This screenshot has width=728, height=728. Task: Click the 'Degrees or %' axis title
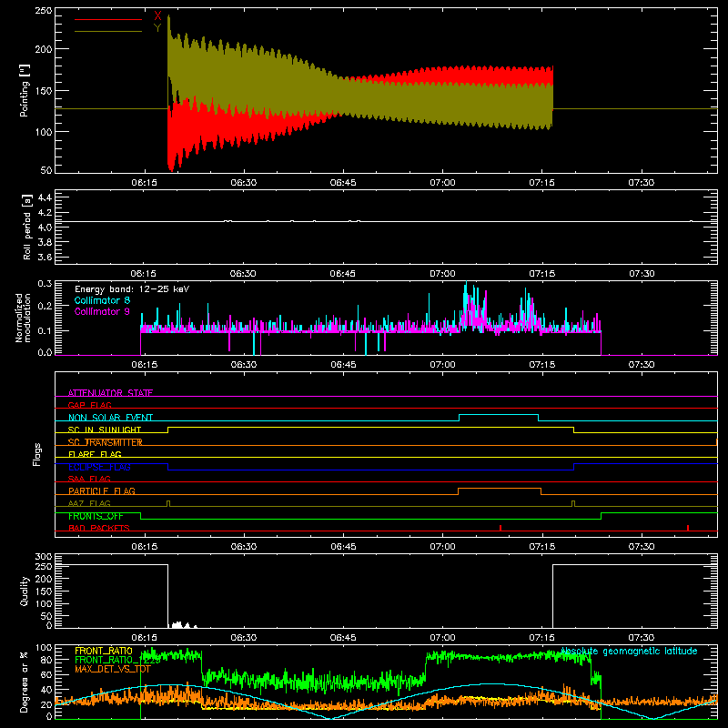(x=25, y=682)
